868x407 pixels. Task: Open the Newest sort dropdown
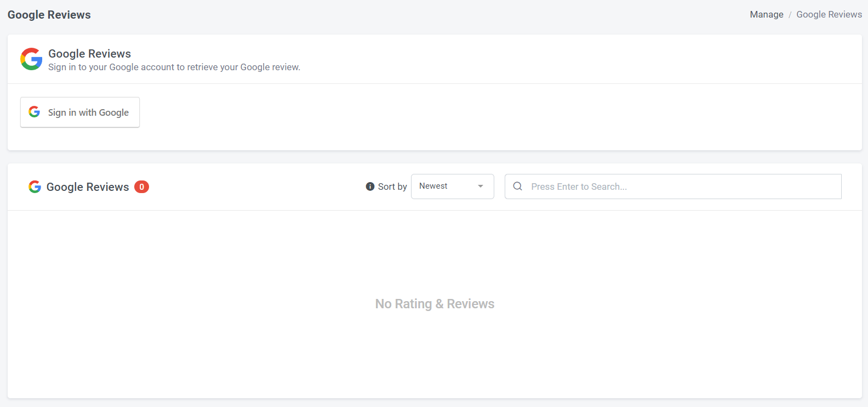click(452, 186)
